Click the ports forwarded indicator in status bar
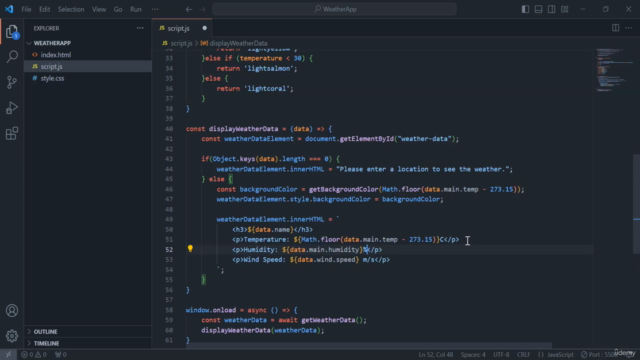 (x=60, y=354)
